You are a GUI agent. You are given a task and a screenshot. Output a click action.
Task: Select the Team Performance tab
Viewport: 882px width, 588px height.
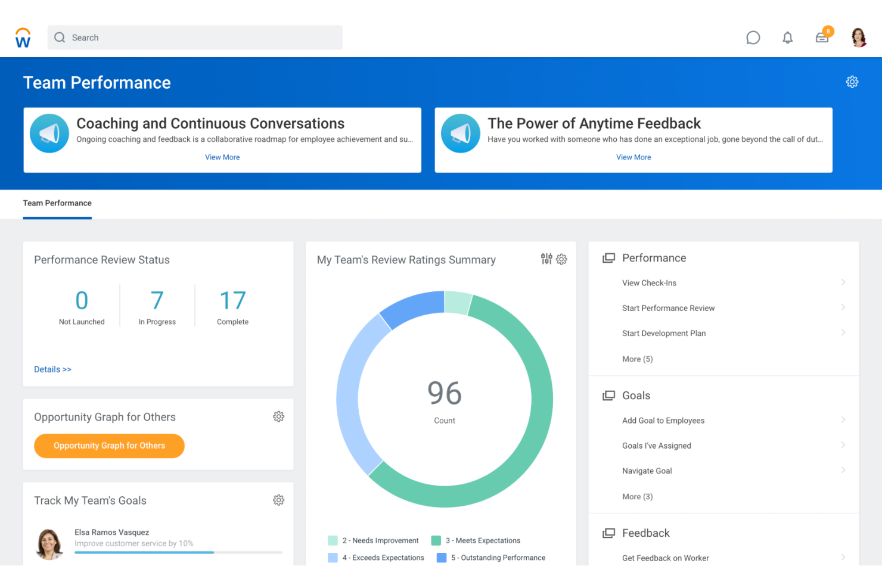57,203
